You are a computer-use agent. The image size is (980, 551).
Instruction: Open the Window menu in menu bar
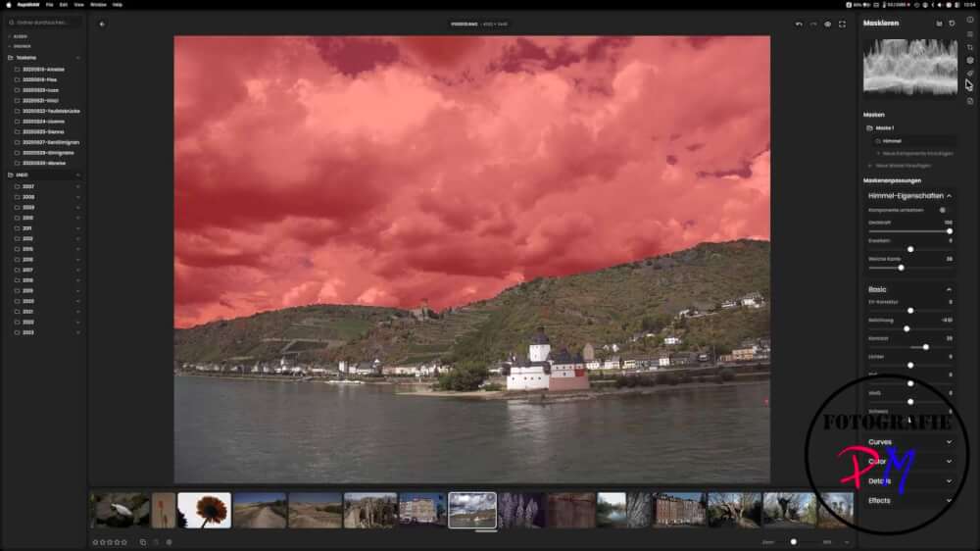[x=98, y=4]
